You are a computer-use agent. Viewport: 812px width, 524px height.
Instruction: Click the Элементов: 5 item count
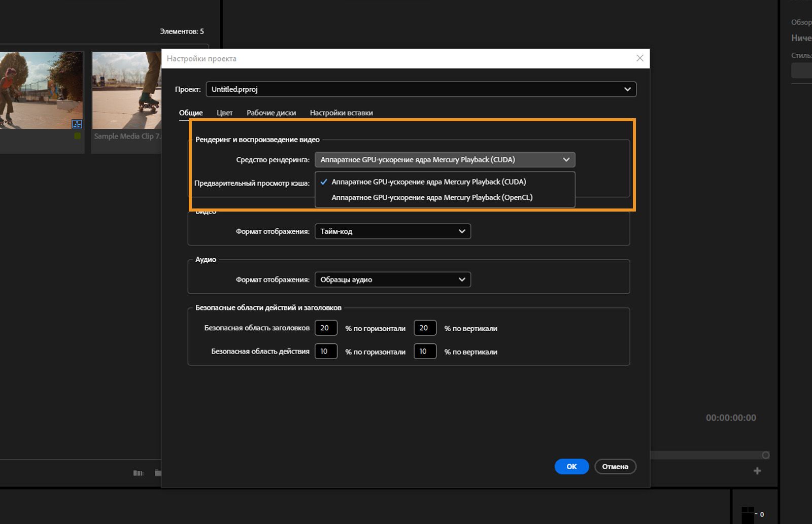182,31
